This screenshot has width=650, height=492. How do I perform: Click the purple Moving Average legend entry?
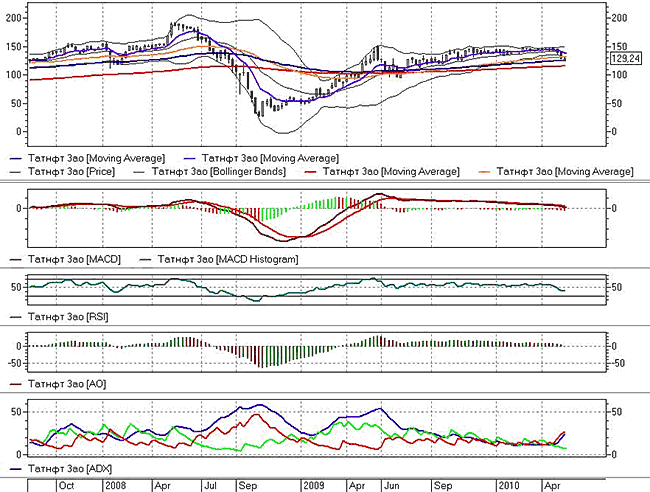pos(261,158)
